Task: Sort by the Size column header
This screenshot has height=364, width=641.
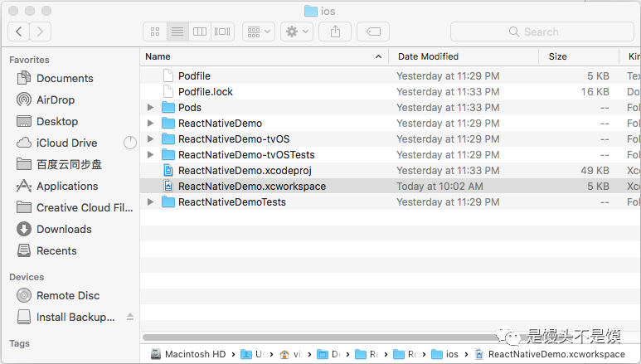Action: tap(579, 56)
